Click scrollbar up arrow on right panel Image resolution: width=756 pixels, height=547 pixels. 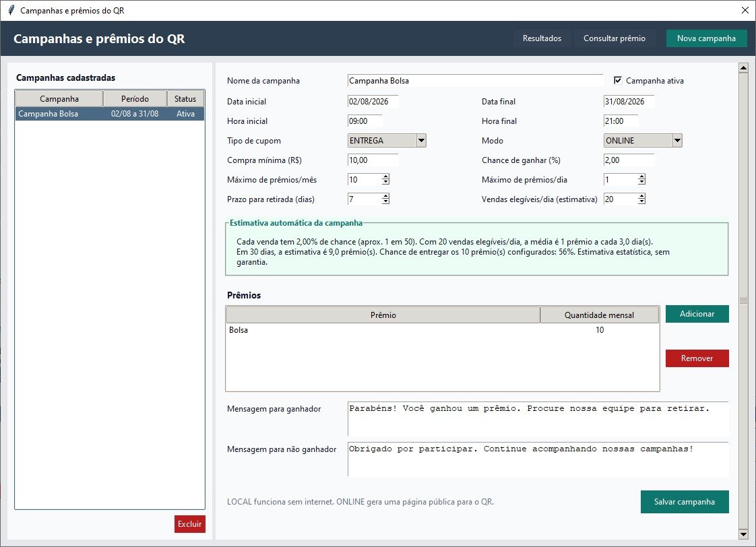click(743, 68)
